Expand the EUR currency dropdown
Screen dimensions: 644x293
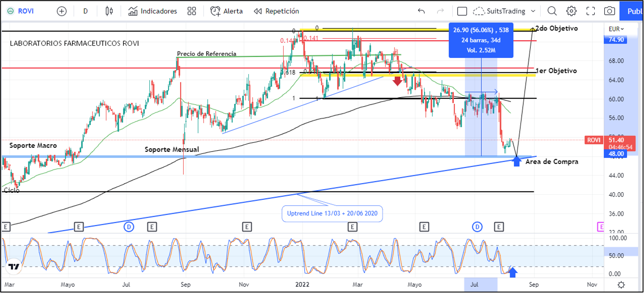coord(616,29)
